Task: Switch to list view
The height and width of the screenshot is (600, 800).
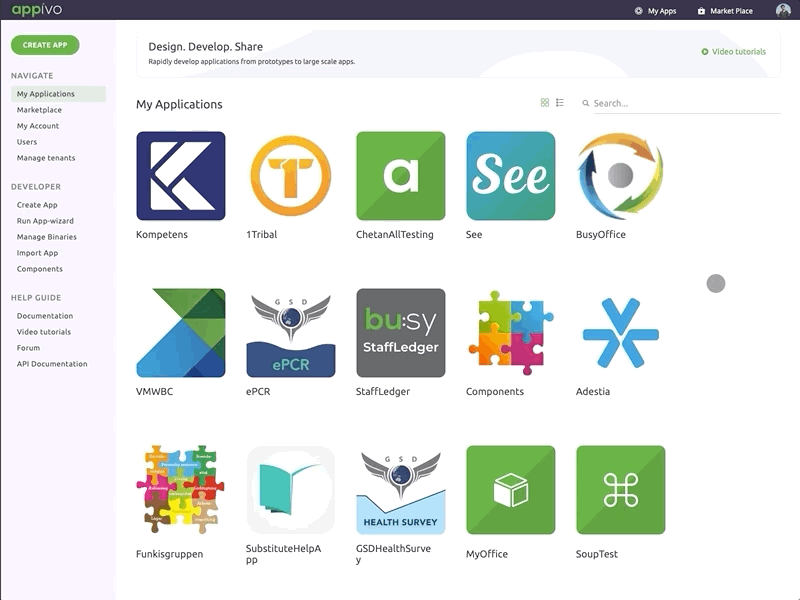Action: [559, 101]
